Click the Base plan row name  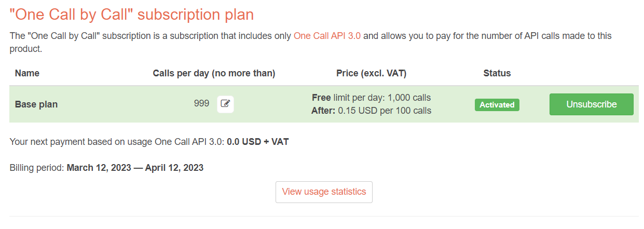36,104
